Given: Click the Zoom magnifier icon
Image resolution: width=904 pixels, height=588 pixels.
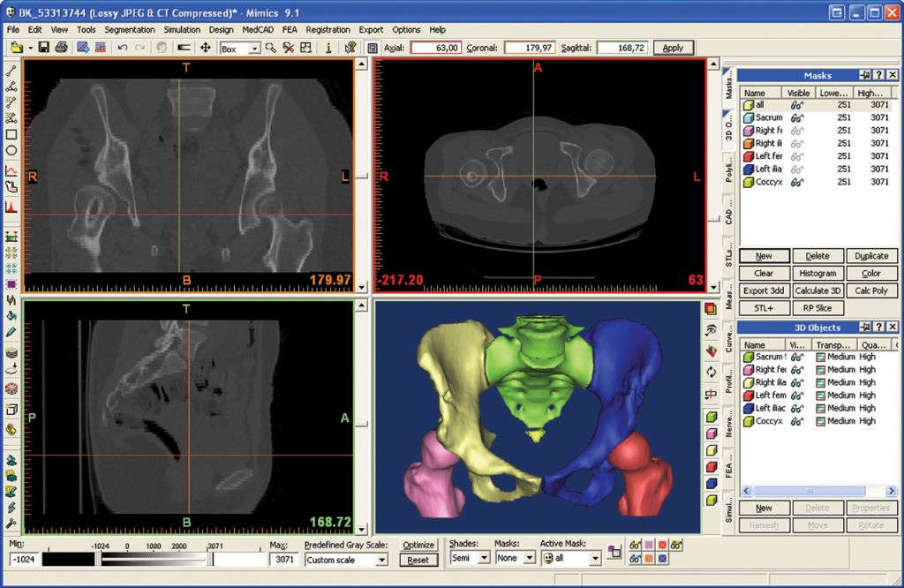Looking at the screenshot, I should [270, 48].
